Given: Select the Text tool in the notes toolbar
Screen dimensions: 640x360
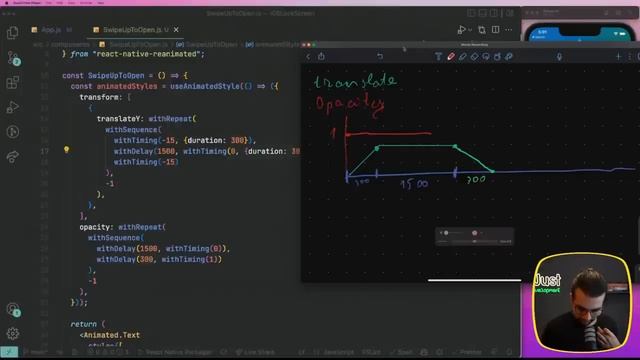Looking at the screenshot, I should pyautogui.click(x=438, y=56).
